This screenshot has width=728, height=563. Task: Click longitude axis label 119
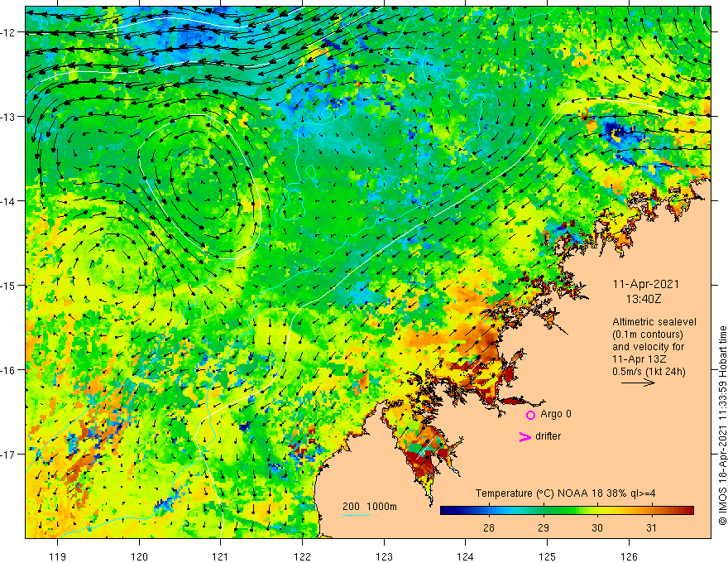(58, 556)
